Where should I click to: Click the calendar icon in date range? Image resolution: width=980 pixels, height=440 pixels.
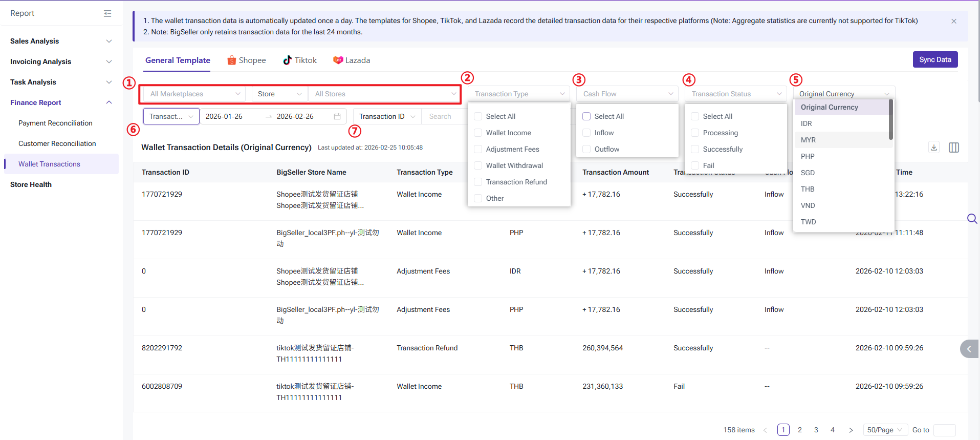[337, 116]
